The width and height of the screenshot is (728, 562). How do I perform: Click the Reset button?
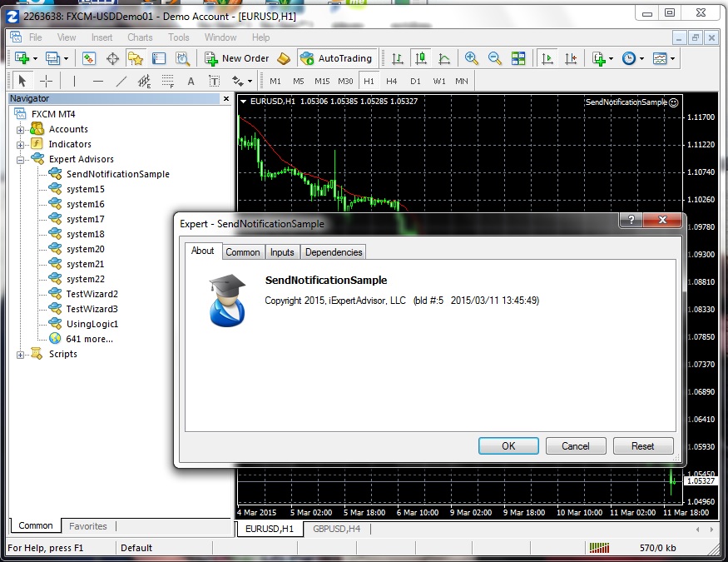pyautogui.click(x=643, y=446)
